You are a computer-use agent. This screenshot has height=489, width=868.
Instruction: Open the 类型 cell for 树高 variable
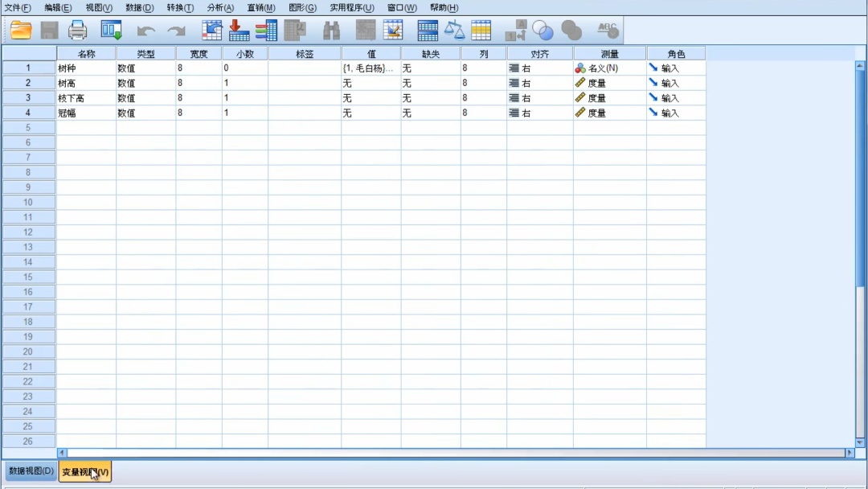click(145, 83)
